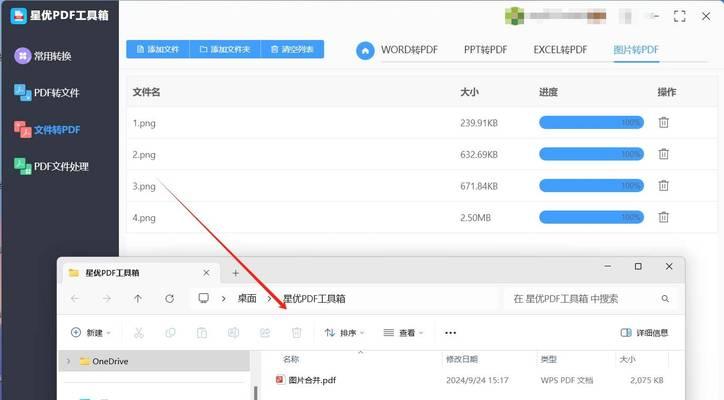Select 文件转PDF in the sidebar
The width and height of the screenshot is (724, 400).
tap(47, 130)
